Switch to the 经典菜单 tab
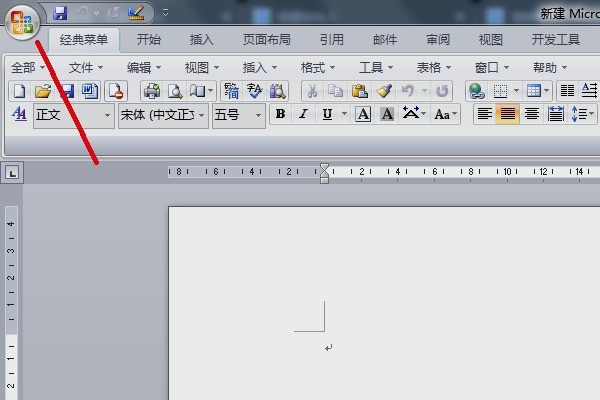The width and height of the screenshot is (600, 400). tap(83, 40)
